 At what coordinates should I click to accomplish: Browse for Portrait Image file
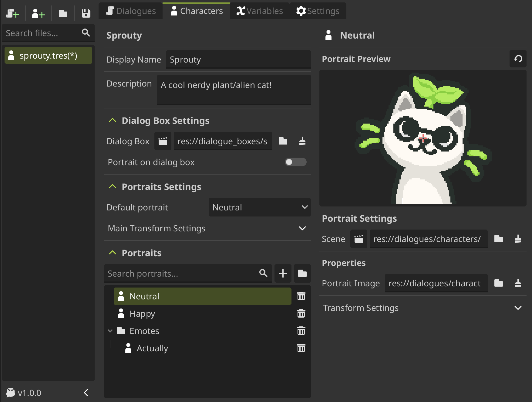(498, 283)
